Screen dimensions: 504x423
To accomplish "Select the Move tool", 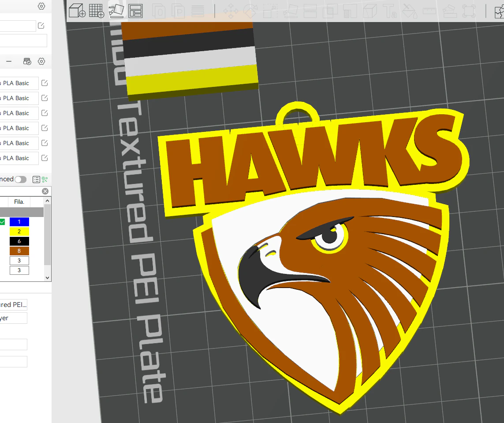I will [231, 11].
